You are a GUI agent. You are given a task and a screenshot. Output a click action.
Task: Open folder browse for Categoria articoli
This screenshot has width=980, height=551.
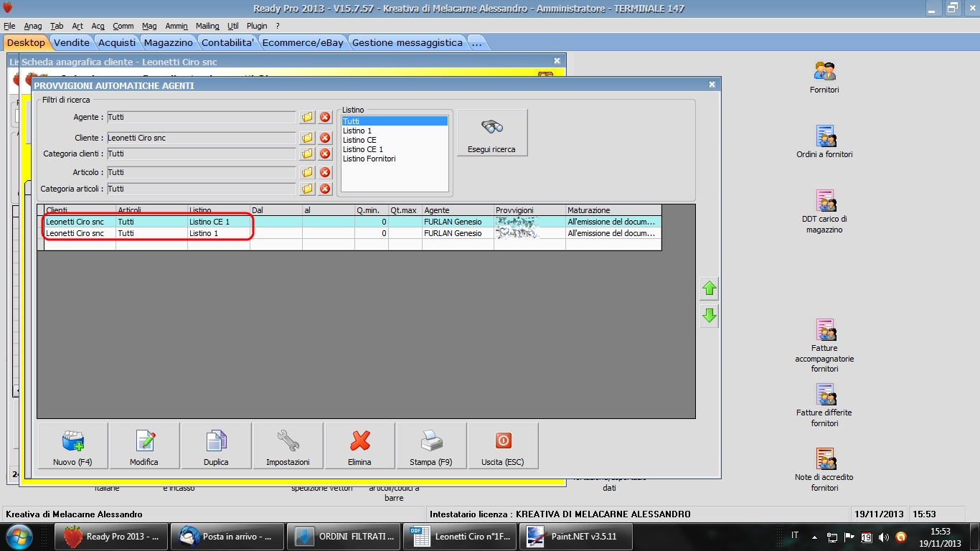tap(307, 189)
